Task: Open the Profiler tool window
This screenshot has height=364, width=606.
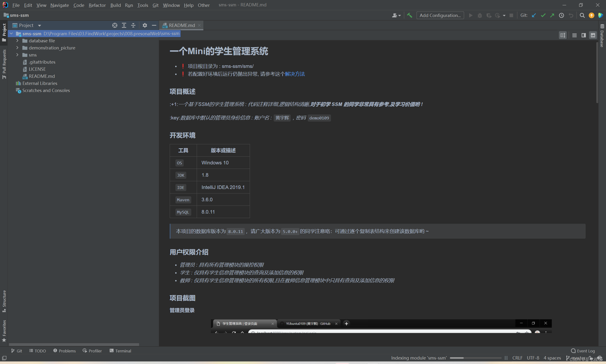Action: 92,351
